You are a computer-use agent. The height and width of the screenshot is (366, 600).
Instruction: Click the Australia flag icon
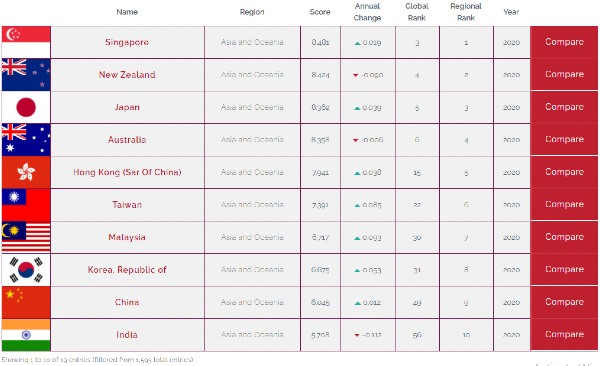26,140
